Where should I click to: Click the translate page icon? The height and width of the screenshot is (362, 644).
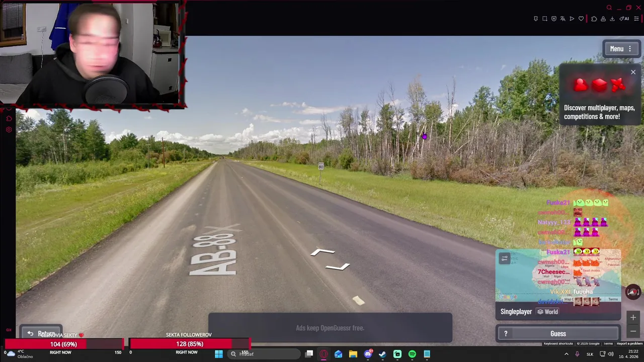pyautogui.click(x=563, y=19)
